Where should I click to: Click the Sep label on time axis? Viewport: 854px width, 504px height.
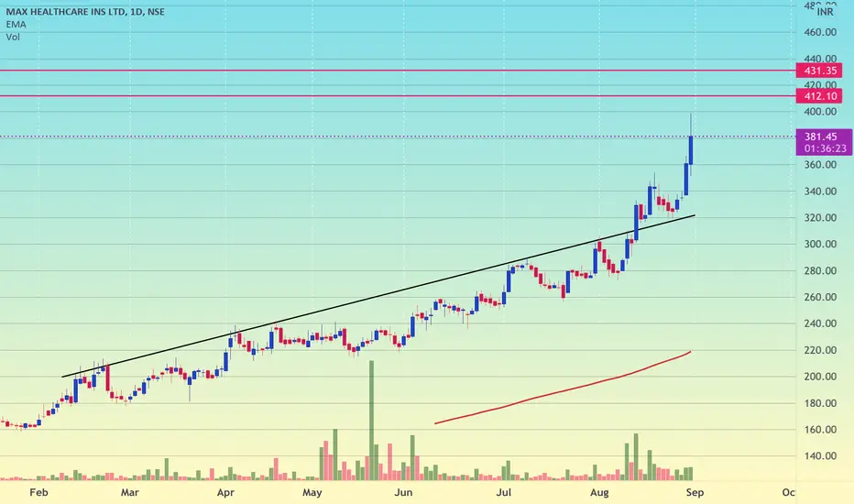[x=695, y=493]
